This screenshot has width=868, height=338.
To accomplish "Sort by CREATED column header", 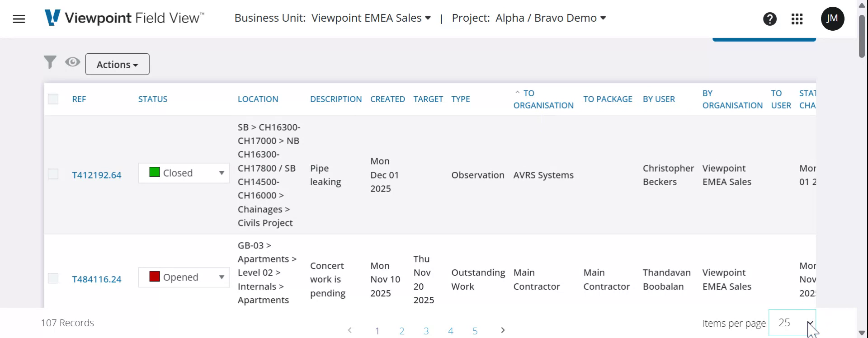I will [x=387, y=99].
